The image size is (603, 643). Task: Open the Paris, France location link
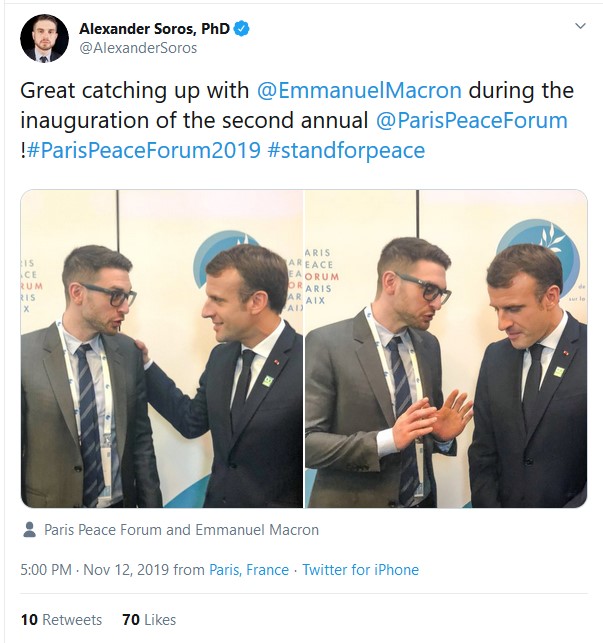[249, 570]
